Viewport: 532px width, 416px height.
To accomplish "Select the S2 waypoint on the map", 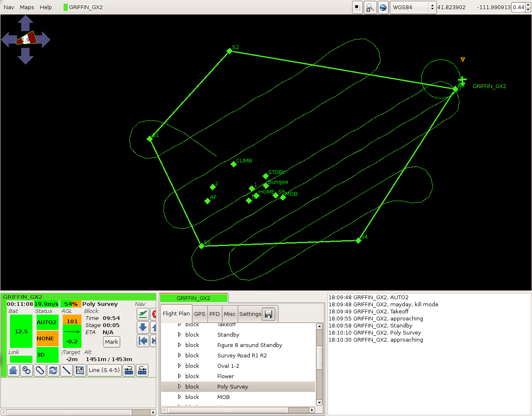I will [229, 51].
